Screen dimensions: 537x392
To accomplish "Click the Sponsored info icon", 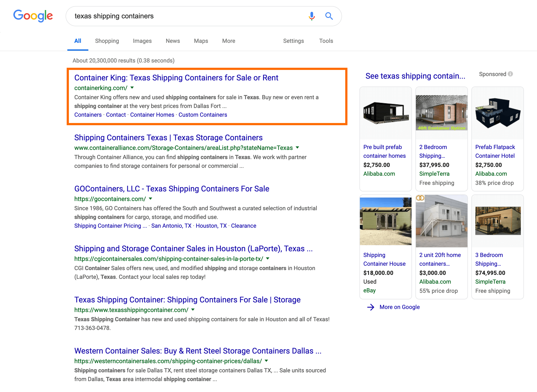I will click(510, 74).
